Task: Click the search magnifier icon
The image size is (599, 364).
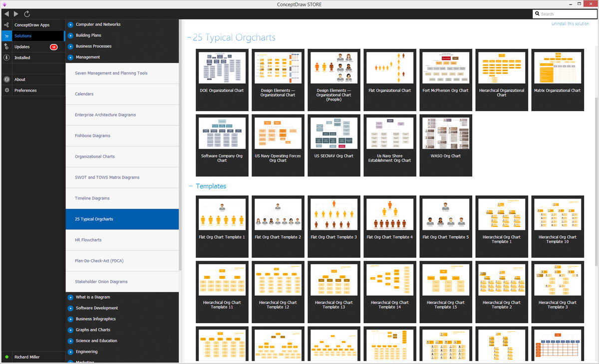Action: click(x=537, y=14)
